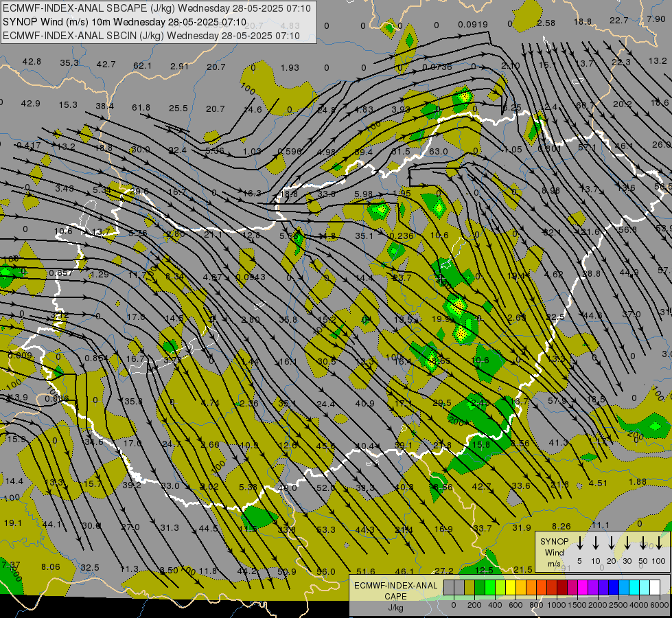Image resolution: width=672 pixels, height=618 pixels.
Task: Click map value 2.91
Action: [179, 67]
